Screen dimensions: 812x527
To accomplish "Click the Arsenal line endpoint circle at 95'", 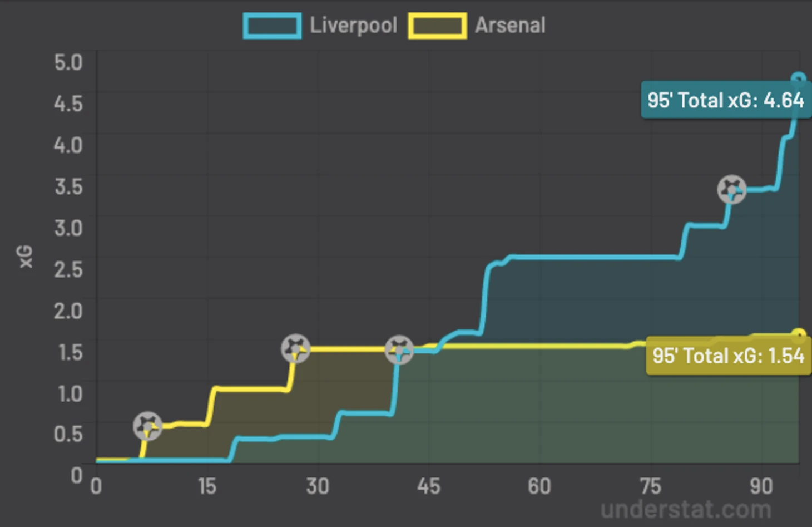I will (x=799, y=335).
